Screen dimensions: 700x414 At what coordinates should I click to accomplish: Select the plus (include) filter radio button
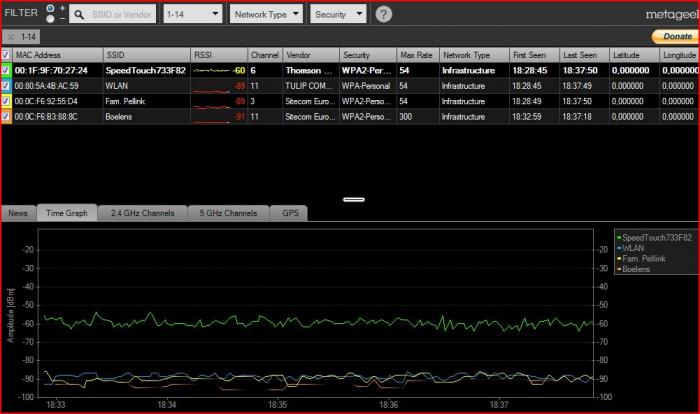[x=50, y=8]
